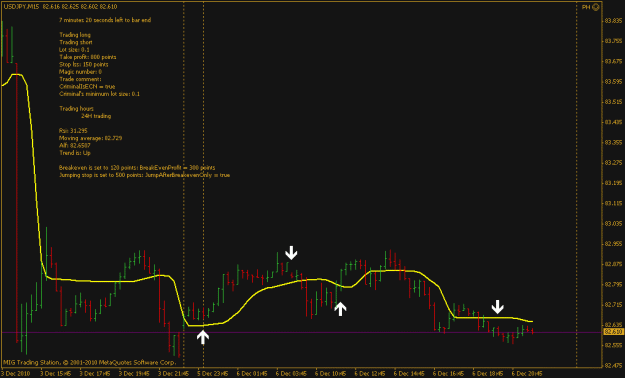Screen dimensions: 625x378
Task: Click the 'Breakeven is set to 120 points' line
Action: 137,168
